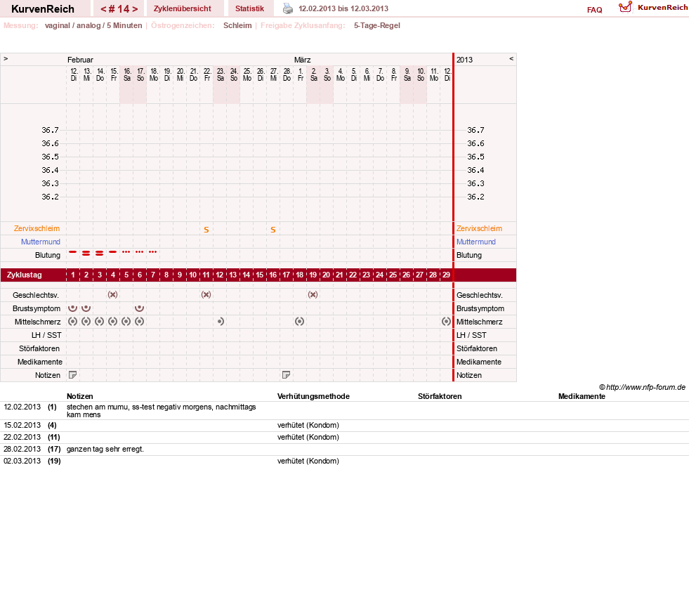Click the Mittelschmerz icon on day 1
Image resolution: width=689 pixels, height=616 pixels.
click(x=73, y=321)
